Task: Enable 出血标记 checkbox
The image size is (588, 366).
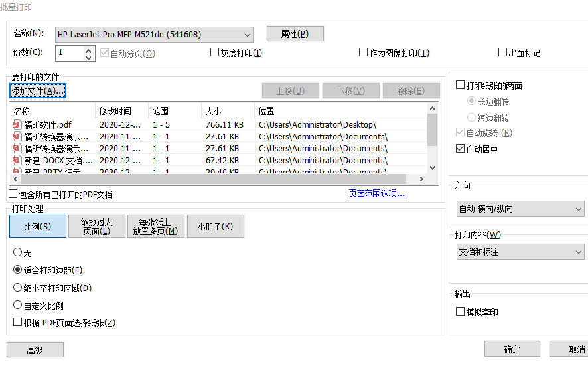Action: [x=502, y=52]
